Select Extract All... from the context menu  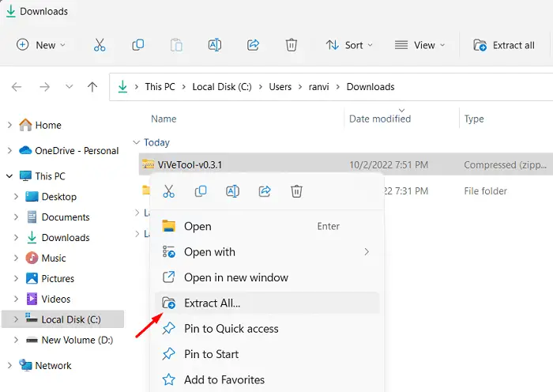[212, 303]
